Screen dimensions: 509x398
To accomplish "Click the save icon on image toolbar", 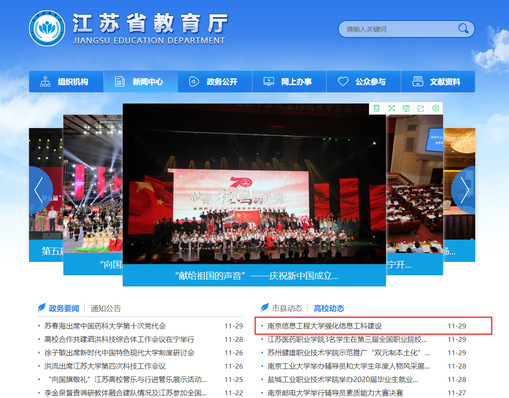I will 406,108.
